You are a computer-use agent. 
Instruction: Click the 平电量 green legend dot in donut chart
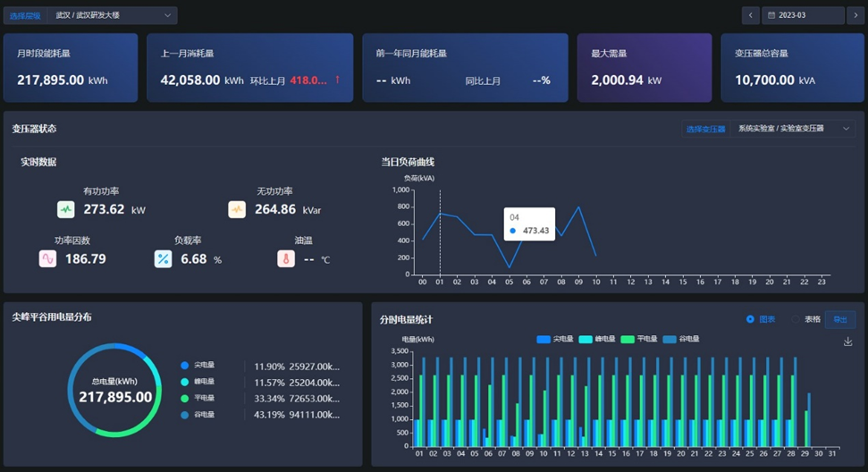click(185, 398)
